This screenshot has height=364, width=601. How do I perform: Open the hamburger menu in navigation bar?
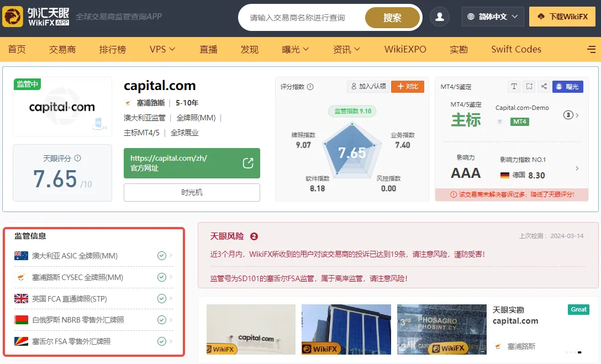click(x=592, y=49)
